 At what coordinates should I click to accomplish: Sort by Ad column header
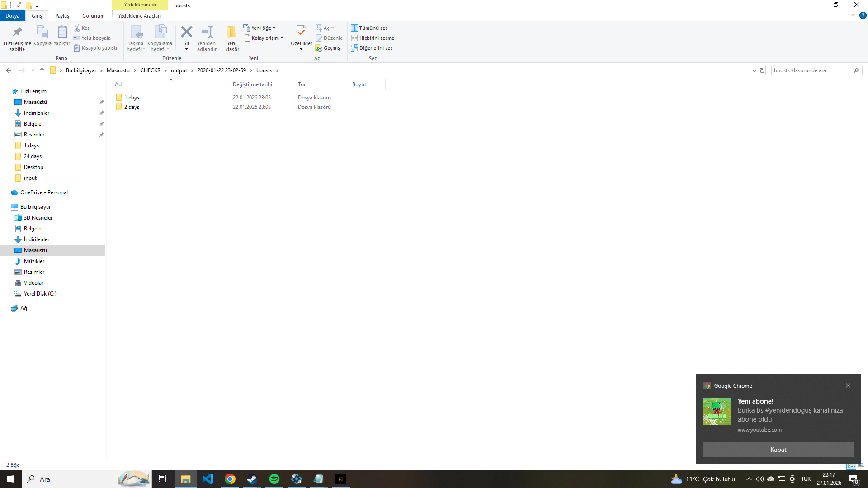pos(171,84)
